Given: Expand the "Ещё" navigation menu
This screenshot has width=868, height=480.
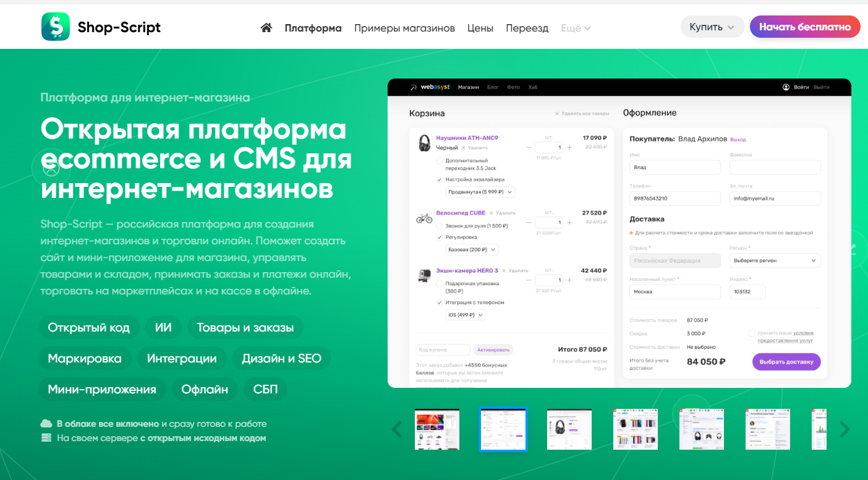Looking at the screenshot, I should click(x=576, y=28).
